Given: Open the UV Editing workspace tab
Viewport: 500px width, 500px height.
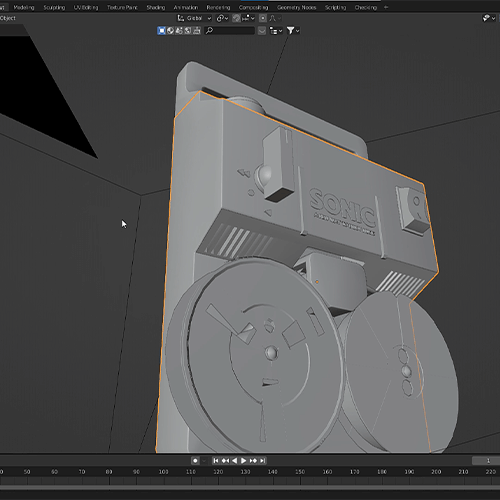Looking at the screenshot, I should tap(86, 7).
